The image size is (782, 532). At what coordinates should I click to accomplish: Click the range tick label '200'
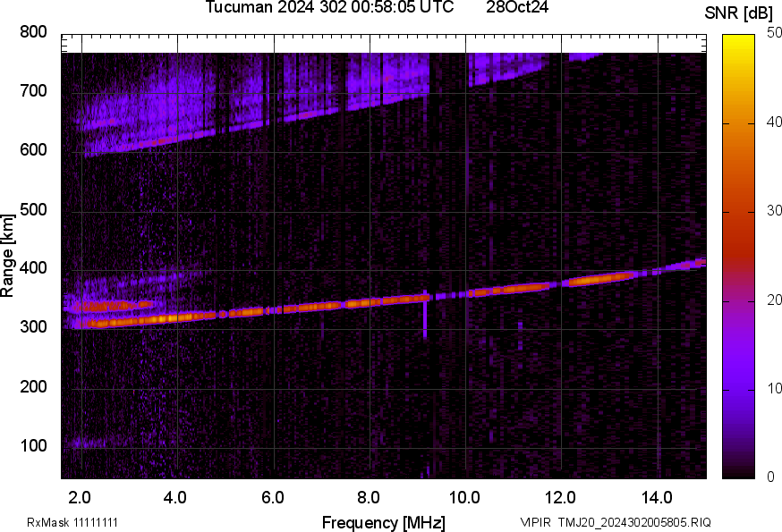coord(33,387)
